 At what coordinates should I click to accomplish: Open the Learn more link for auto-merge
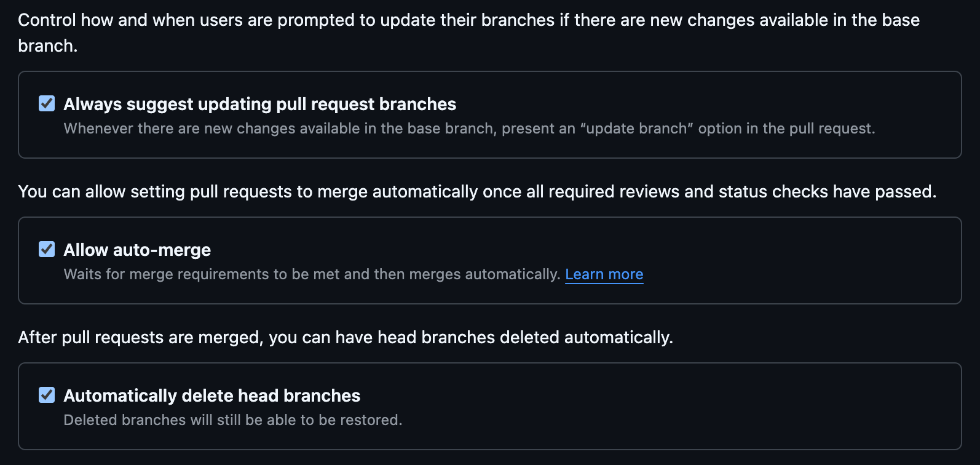604,274
